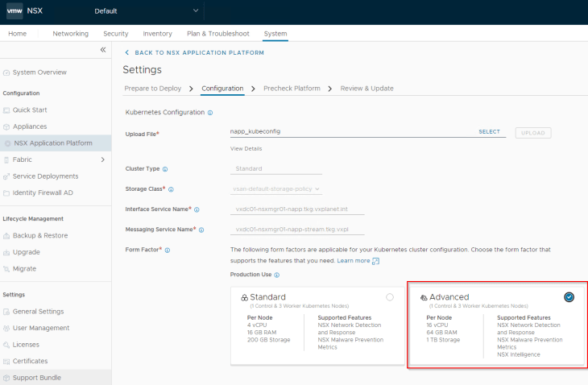The image size is (588, 385).
Task: Click info icon next to Storage Class
Action: tap(171, 189)
